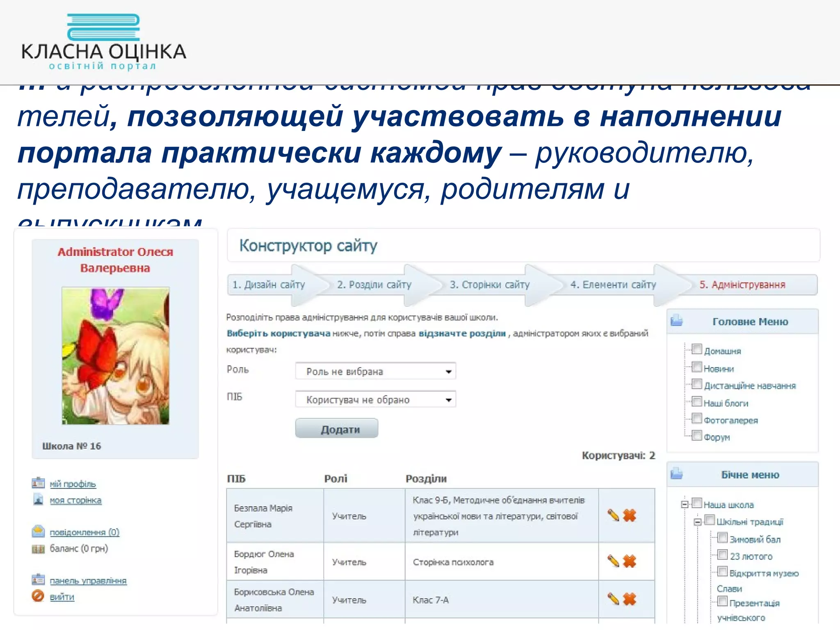Go to step 1 Дизайн сайту
This screenshot has height=630, width=840.
point(269,285)
